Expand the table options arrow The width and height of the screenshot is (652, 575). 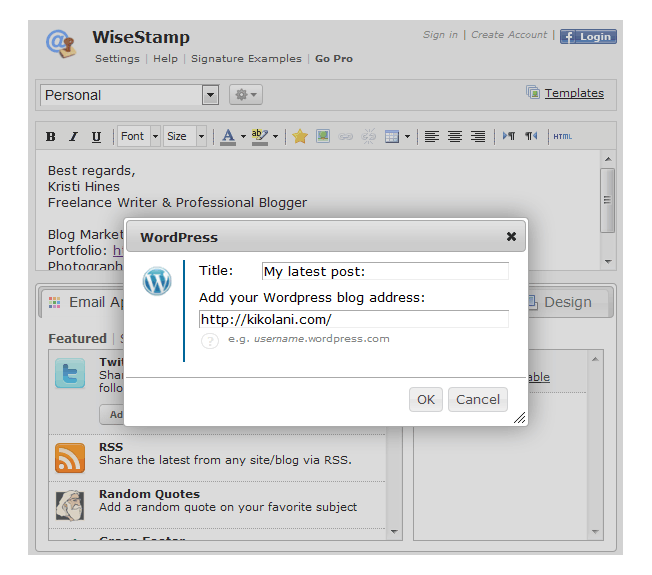(x=407, y=136)
